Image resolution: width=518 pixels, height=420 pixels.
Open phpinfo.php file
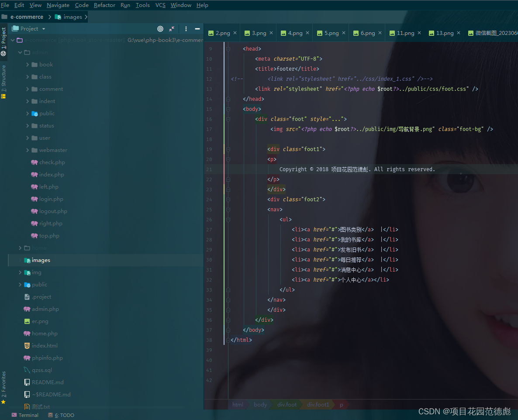point(47,358)
